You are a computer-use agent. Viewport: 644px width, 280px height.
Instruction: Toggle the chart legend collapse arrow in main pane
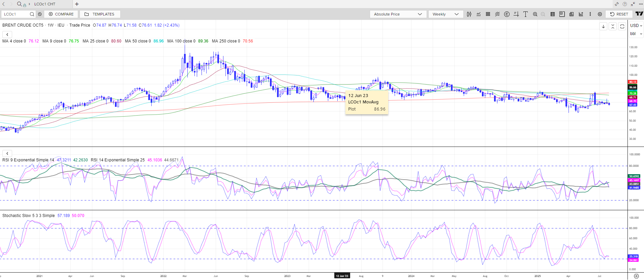click(7, 34)
